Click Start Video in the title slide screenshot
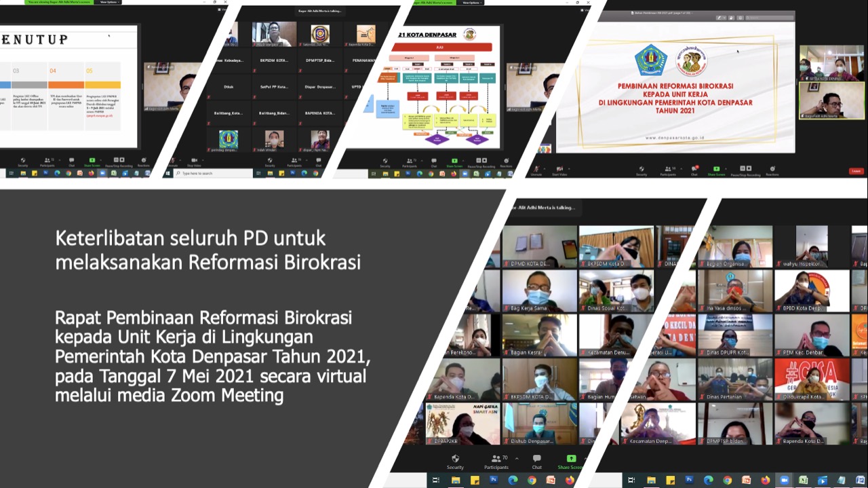Screen dimensions: 868x488 tap(559, 170)
